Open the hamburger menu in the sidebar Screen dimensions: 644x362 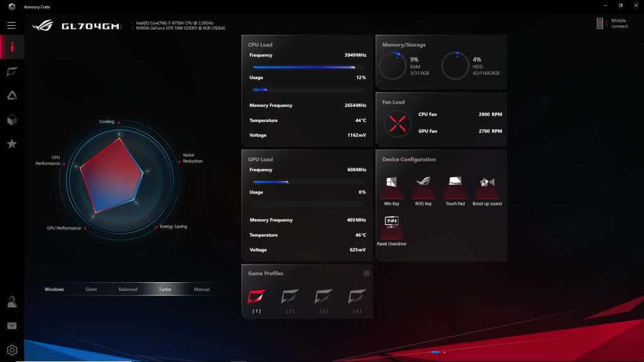coord(11,25)
